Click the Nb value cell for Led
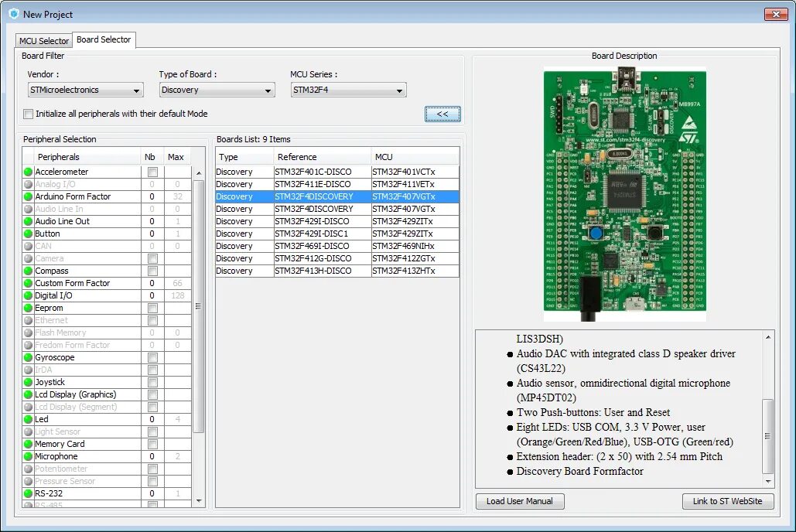This screenshot has height=532, width=796. (x=152, y=419)
